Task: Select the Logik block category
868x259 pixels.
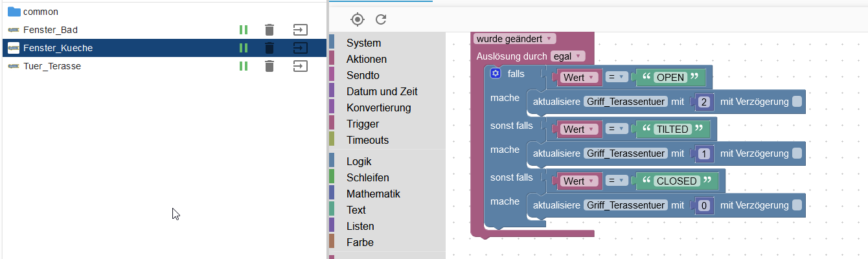Action: click(x=359, y=161)
